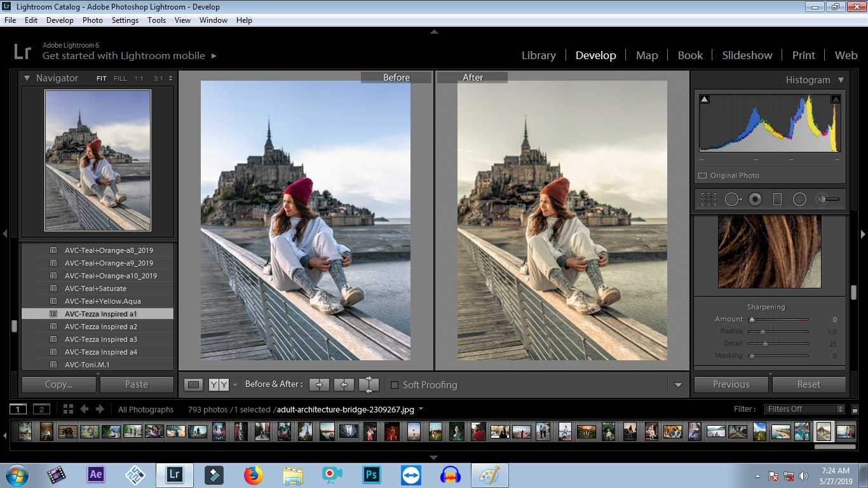The width and height of the screenshot is (868, 488).
Task: Copy Before settings to After
Action: [319, 384]
